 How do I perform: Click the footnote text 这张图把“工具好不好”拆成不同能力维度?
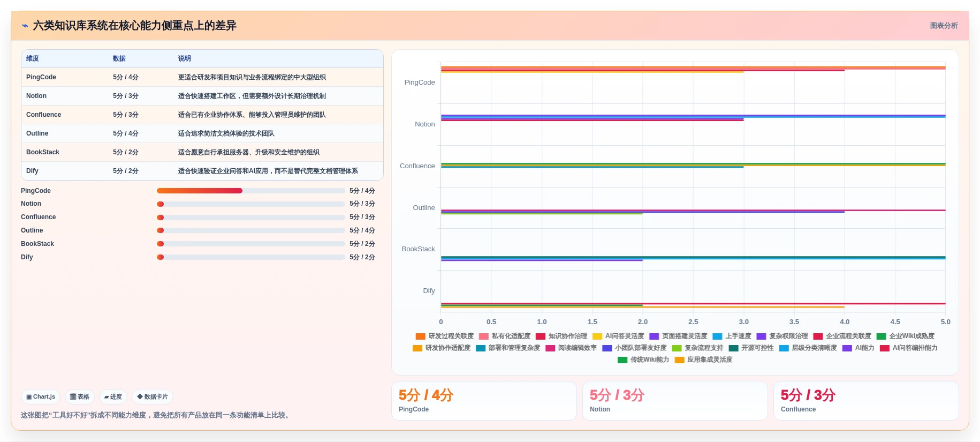click(156, 415)
